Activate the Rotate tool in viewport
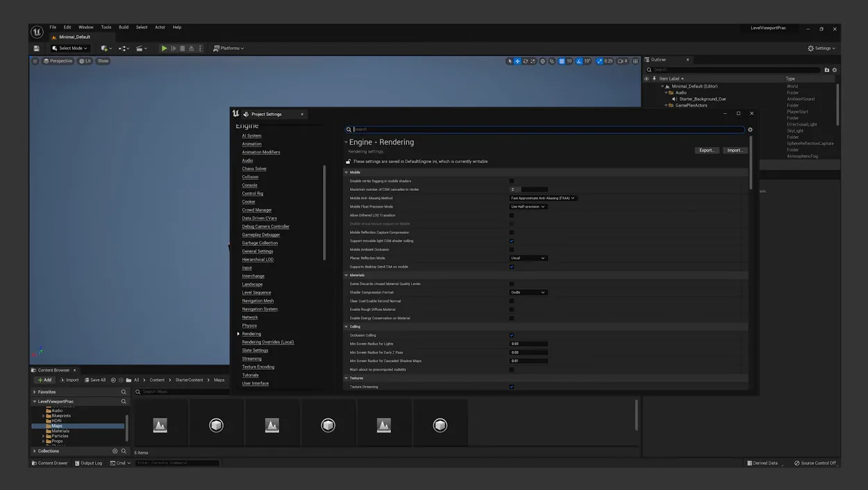 click(525, 61)
